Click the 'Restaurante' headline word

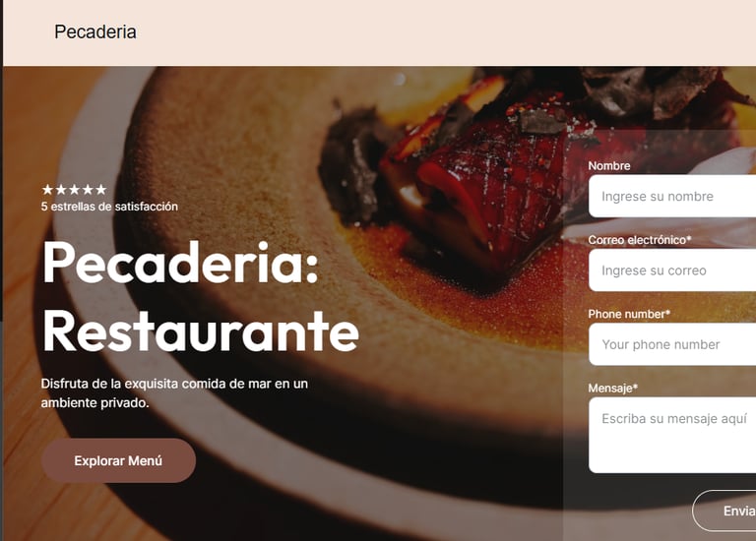pyautogui.click(x=201, y=331)
